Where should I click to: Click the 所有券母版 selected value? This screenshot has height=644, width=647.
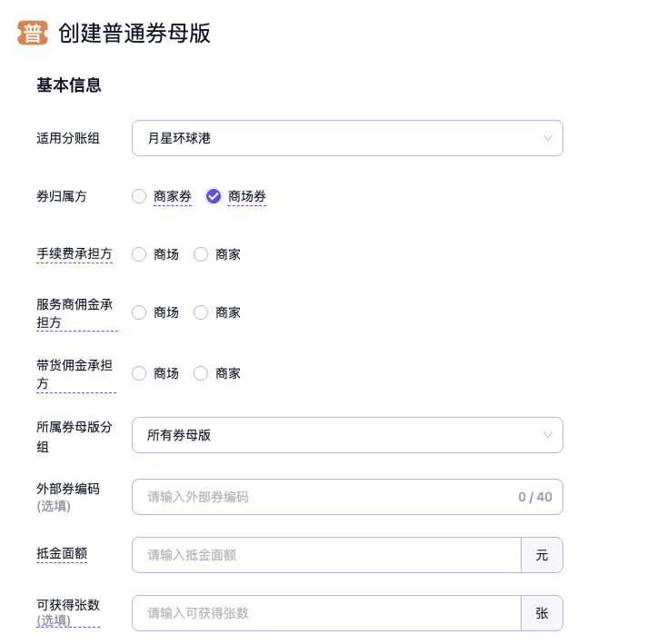179,435
